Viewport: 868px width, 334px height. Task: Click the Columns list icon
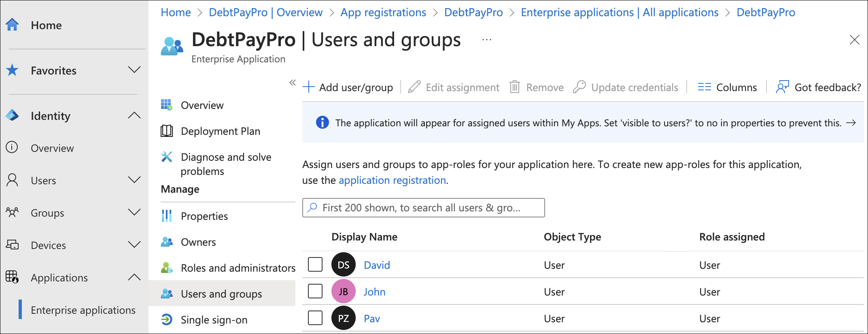click(x=705, y=87)
